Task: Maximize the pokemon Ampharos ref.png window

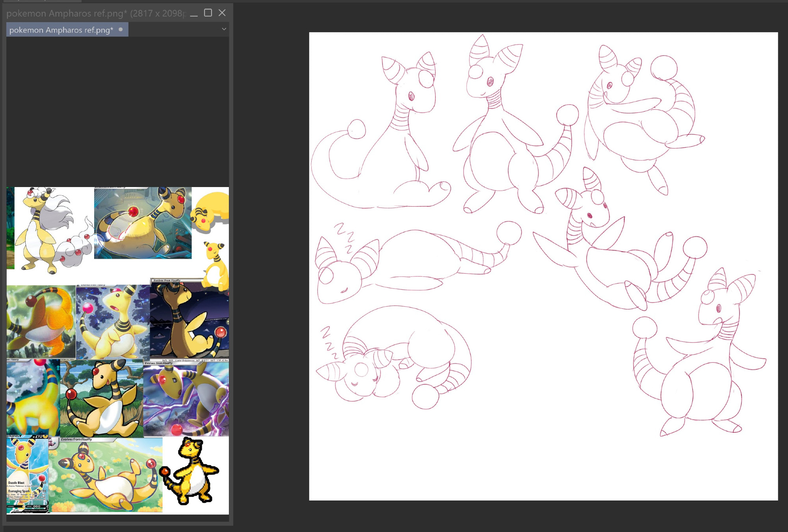Action: tap(208, 13)
